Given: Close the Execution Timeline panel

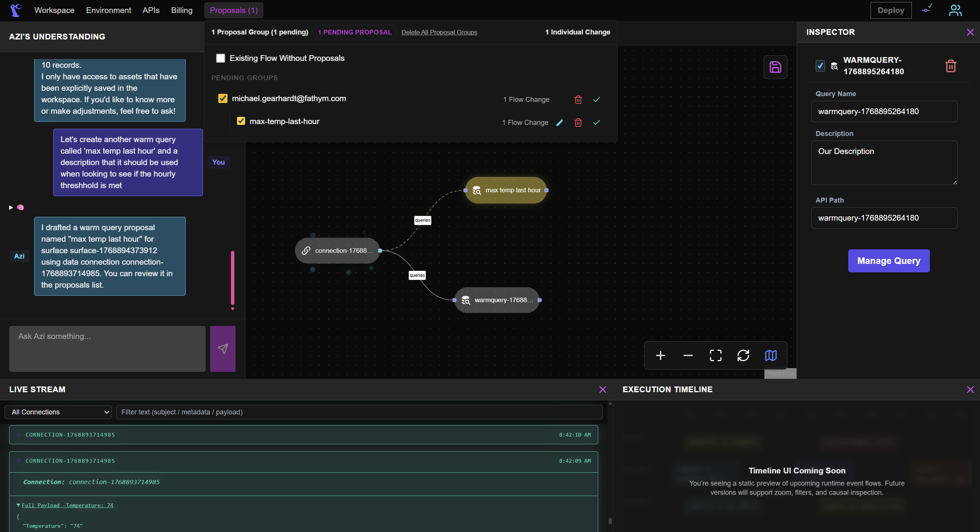Looking at the screenshot, I should pyautogui.click(x=970, y=390).
